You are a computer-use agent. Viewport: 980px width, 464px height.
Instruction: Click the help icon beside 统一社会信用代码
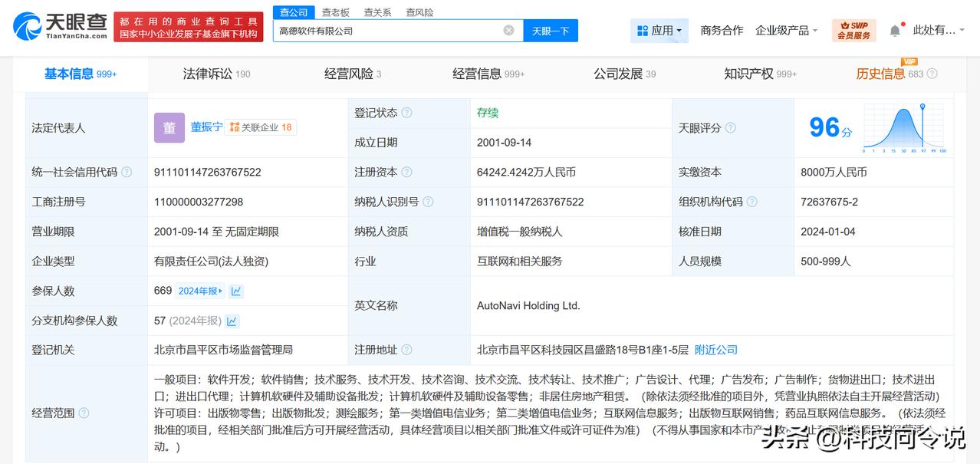click(127, 173)
